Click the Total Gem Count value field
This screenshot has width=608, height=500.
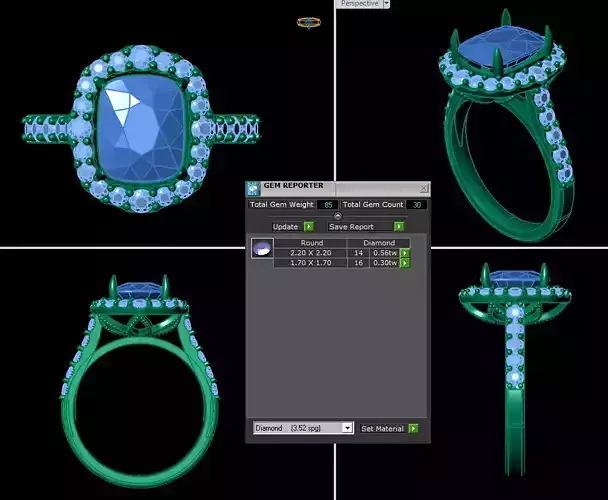click(x=417, y=205)
